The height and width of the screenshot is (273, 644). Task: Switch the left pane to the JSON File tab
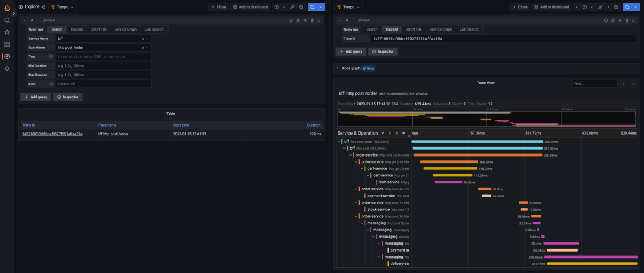[98, 29]
